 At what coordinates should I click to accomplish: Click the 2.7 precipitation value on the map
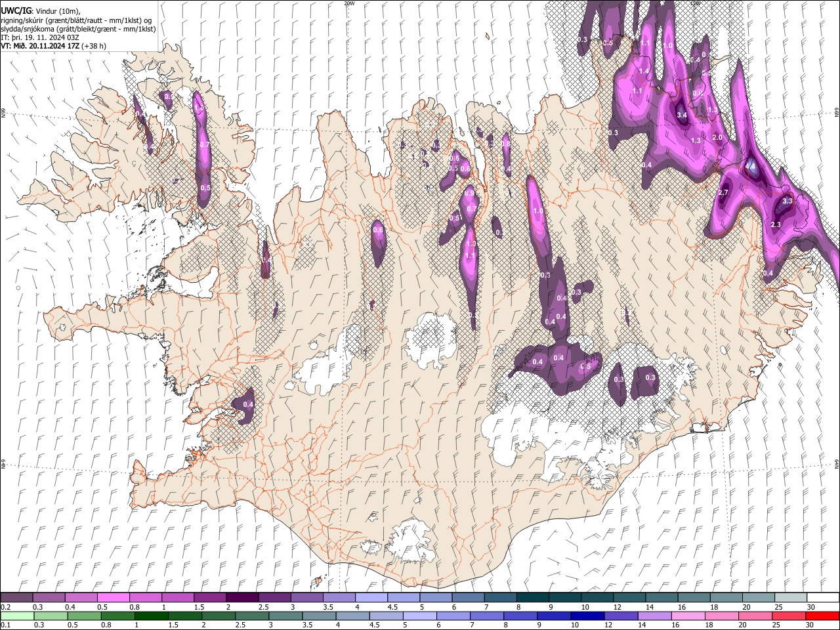tap(724, 192)
